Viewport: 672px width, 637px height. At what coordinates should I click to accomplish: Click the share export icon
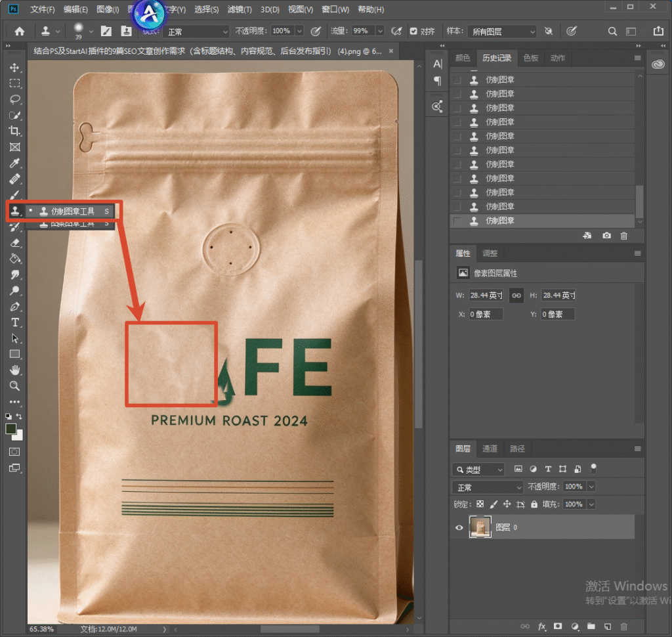point(658,31)
